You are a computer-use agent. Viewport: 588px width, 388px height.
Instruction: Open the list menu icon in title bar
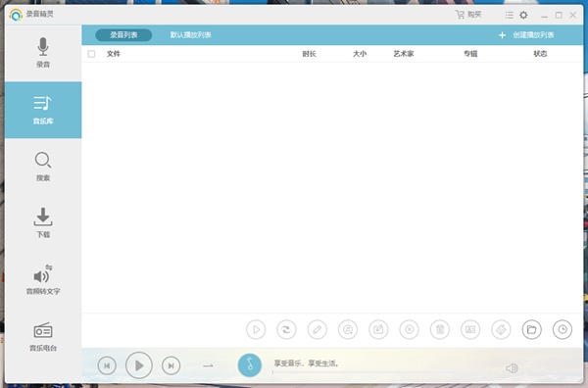509,15
